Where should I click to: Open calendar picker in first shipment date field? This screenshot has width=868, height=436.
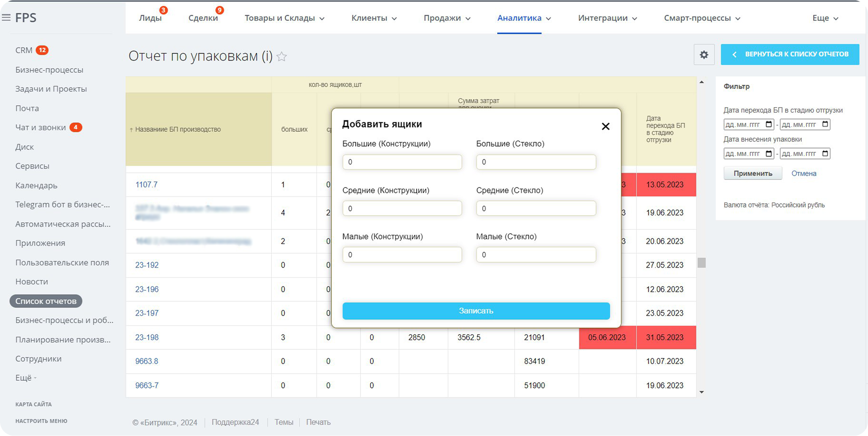[x=769, y=125]
